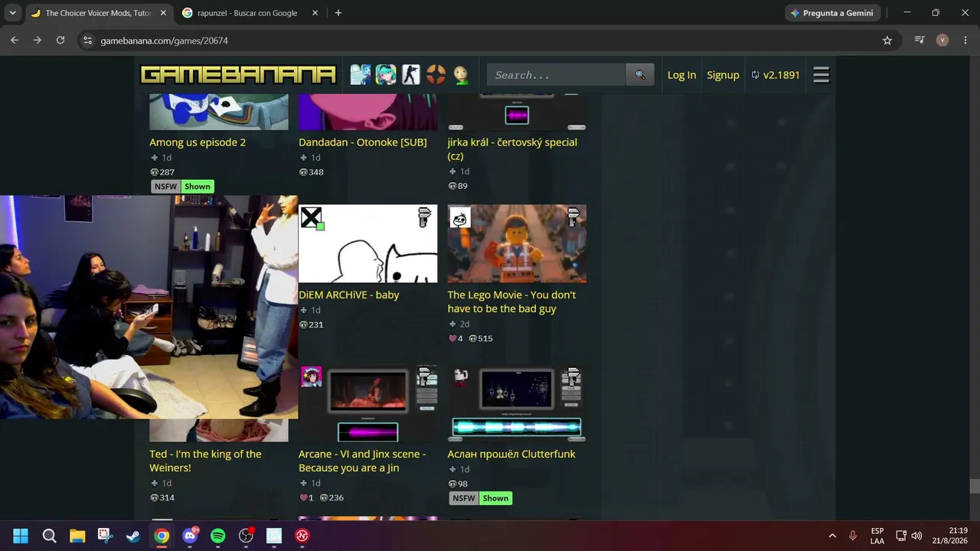
Task: Click the wrench category icon on Arcane card
Action: click(424, 377)
